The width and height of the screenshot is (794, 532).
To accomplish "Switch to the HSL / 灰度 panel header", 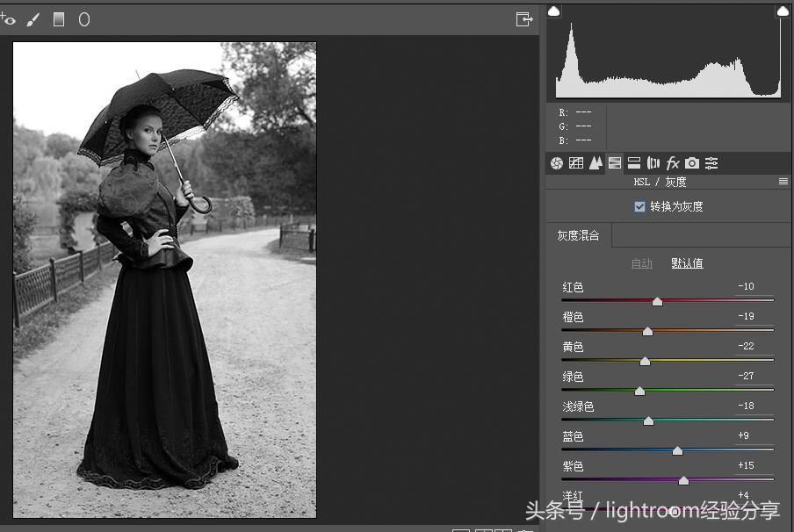I will point(668,182).
